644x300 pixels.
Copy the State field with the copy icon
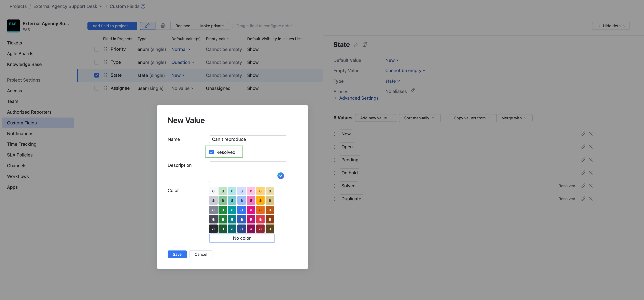[365, 44]
